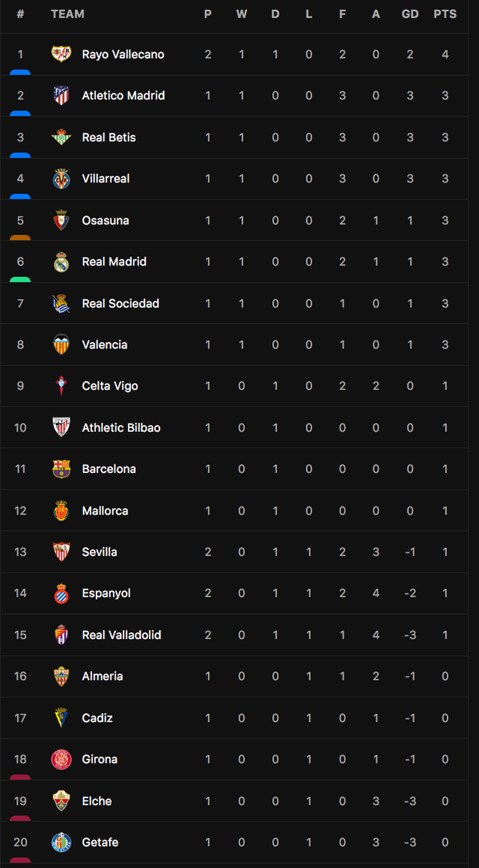The width and height of the screenshot is (479, 868).
Task: Select the Athletic Bilbao striped badge
Action: [x=61, y=428]
